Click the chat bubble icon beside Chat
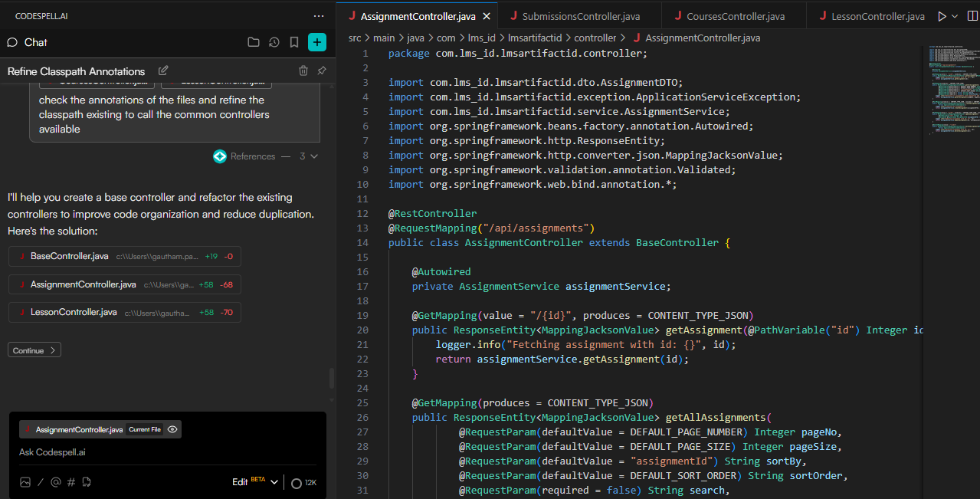Screen dimensions: 980x499 (12, 42)
